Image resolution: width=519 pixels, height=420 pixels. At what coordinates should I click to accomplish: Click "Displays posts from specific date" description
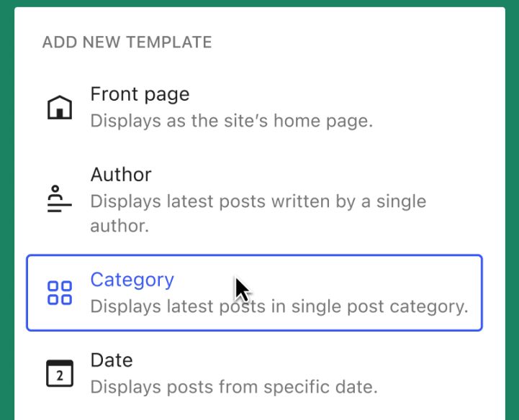(233, 387)
